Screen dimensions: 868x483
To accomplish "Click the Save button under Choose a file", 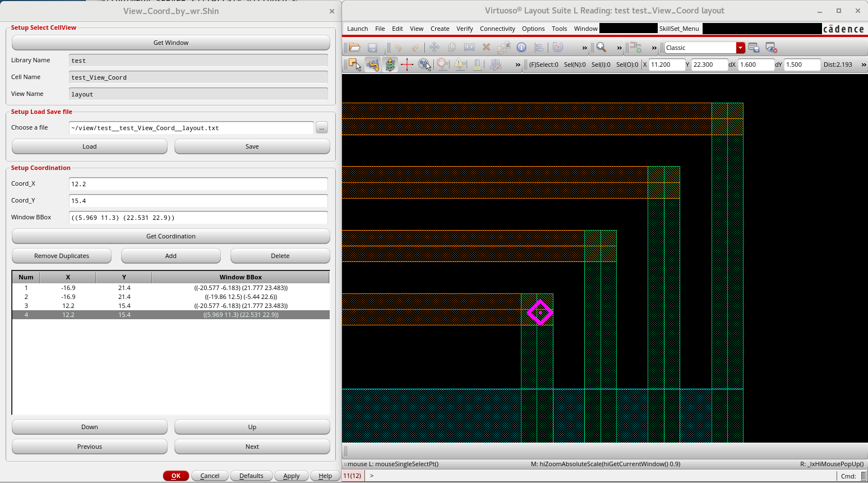I will coord(252,146).
